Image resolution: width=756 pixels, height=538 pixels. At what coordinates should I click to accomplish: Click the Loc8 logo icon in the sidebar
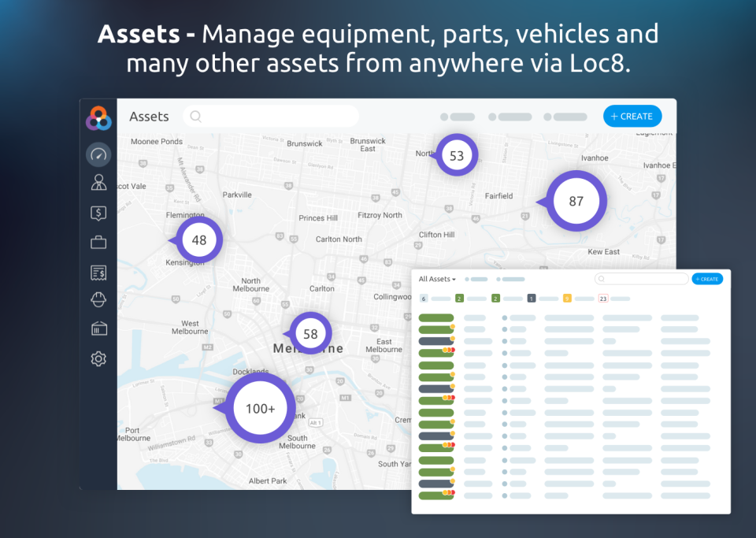(x=98, y=118)
